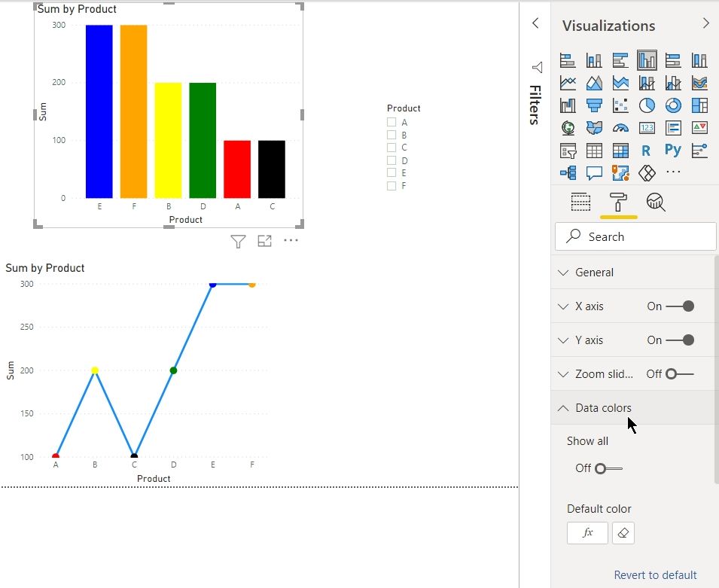Add a Gauge visual
This screenshot has height=588, width=719.
tap(620, 128)
